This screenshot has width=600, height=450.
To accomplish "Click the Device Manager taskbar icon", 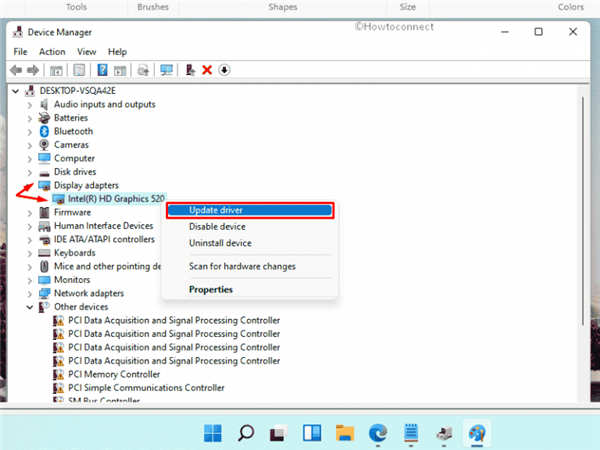I will coord(444,433).
